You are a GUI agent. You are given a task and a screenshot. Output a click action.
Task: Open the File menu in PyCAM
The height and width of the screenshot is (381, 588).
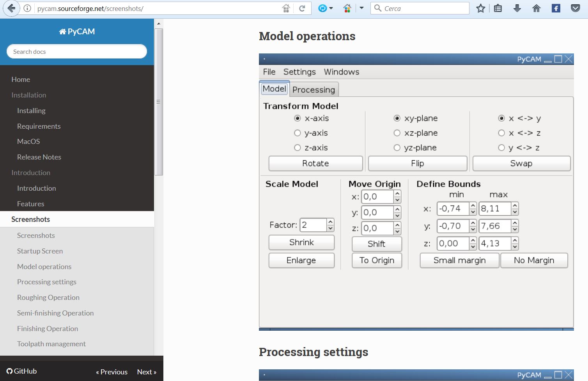point(269,72)
